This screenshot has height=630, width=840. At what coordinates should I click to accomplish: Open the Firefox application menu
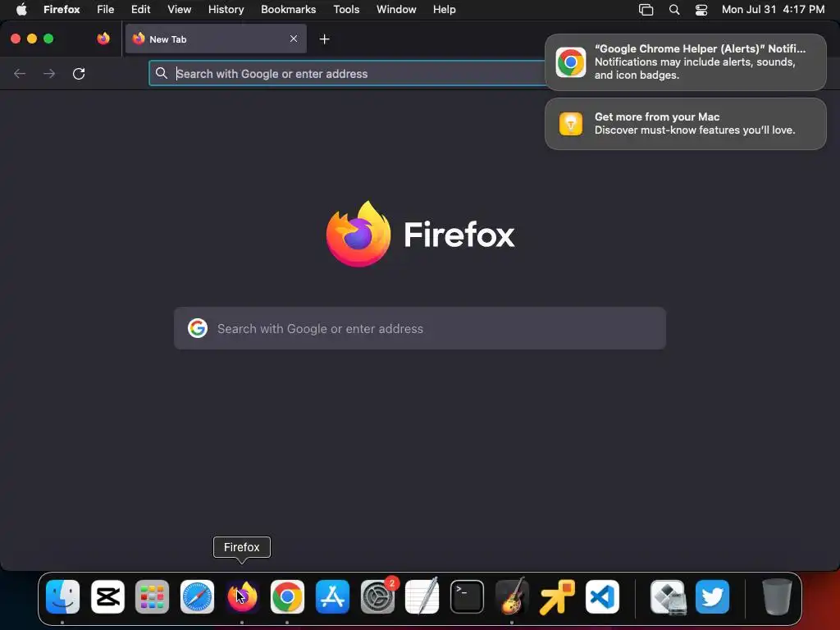pyautogui.click(x=62, y=9)
